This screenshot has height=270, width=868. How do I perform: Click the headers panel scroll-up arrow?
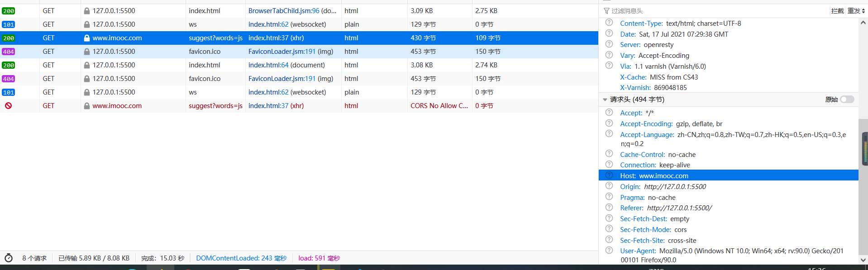coord(863,22)
